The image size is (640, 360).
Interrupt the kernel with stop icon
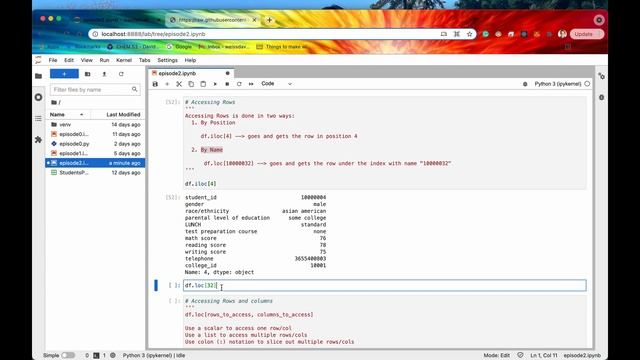[x=227, y=84]
